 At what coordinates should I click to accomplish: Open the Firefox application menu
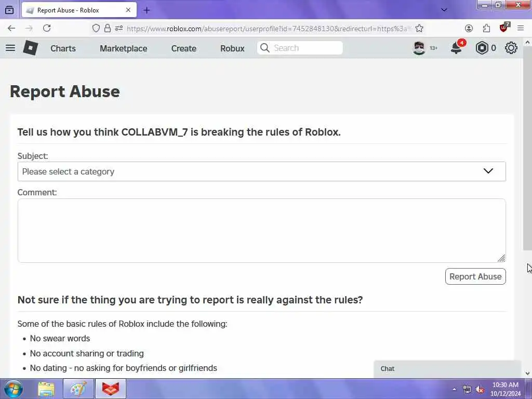coord(521,28)
